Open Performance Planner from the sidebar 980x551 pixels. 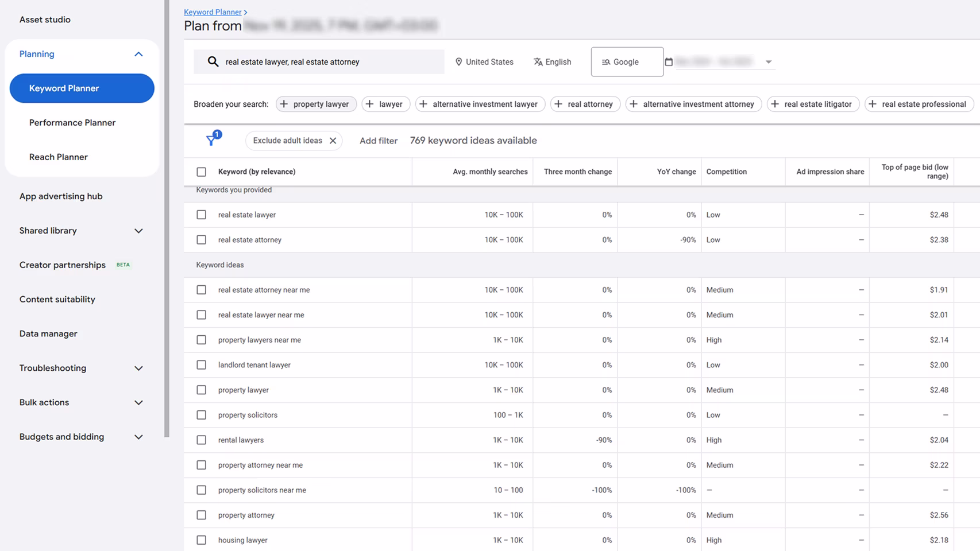point(72,122)
